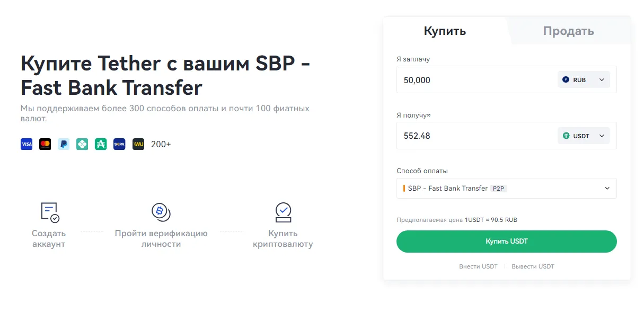644x313 pixels.
Task: Click the PayPal payment icon
Action: pos(64,144)
